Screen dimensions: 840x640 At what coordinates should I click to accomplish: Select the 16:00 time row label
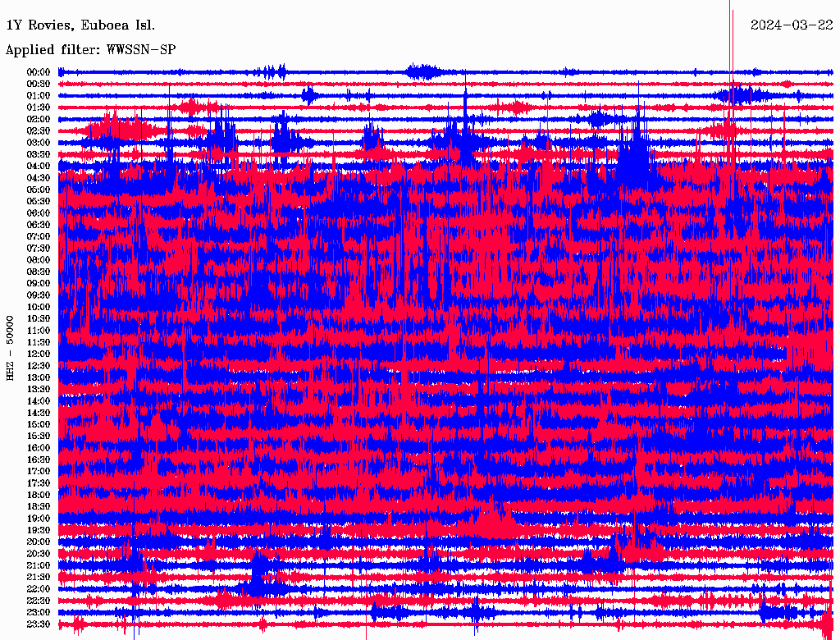(x=39, y=448)
